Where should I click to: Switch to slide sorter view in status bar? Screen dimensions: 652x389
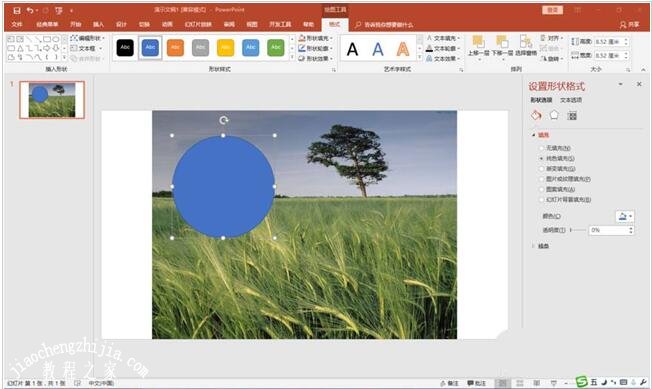(x=520, y=383)
